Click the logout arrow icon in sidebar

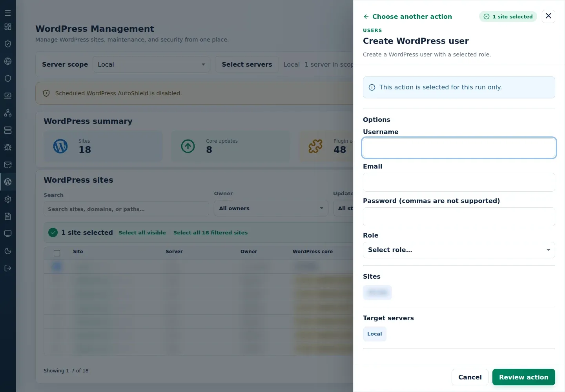point(8,268)
